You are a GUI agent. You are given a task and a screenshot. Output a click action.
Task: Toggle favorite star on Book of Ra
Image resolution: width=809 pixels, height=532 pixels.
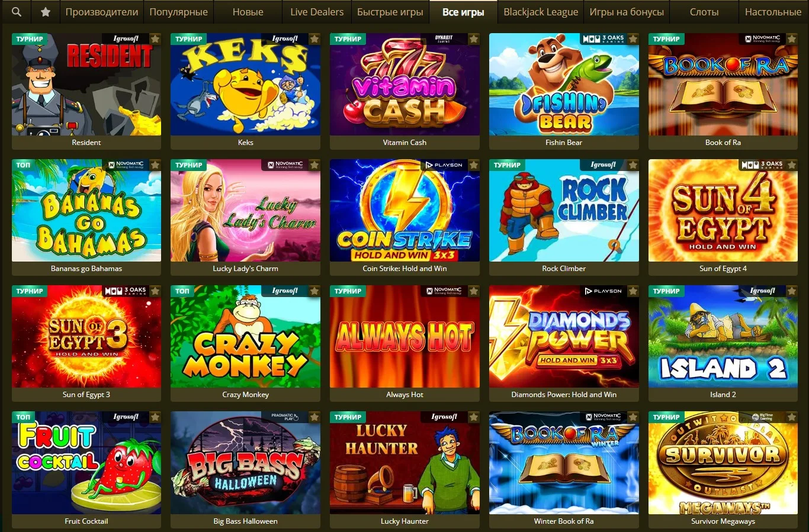[792, 39]
